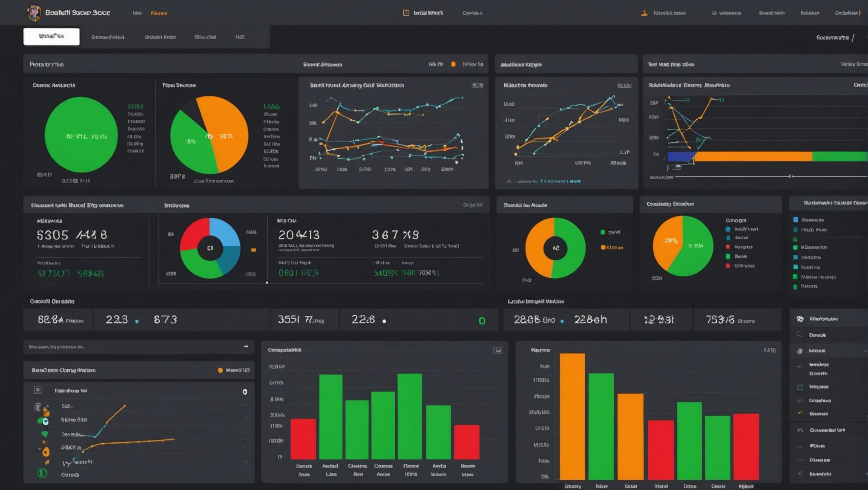
Task: Click the value '20413'
Action: [x=299, y=235]
